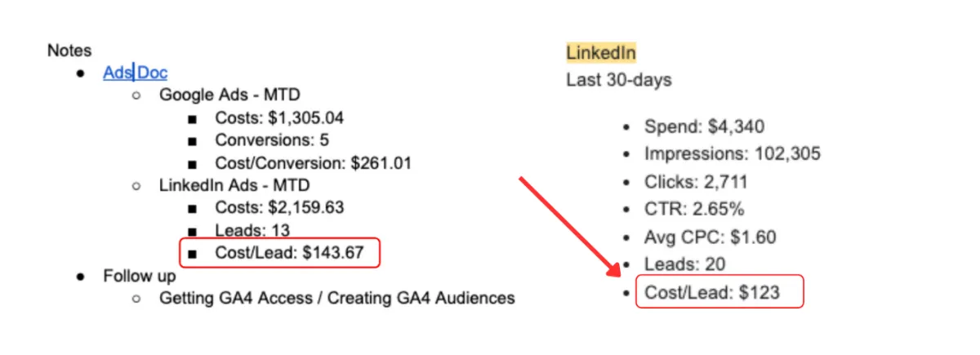Click the Spend: $4,340 bullet
The width and height of the screenshot is (980, 355).
click(704, 126)
